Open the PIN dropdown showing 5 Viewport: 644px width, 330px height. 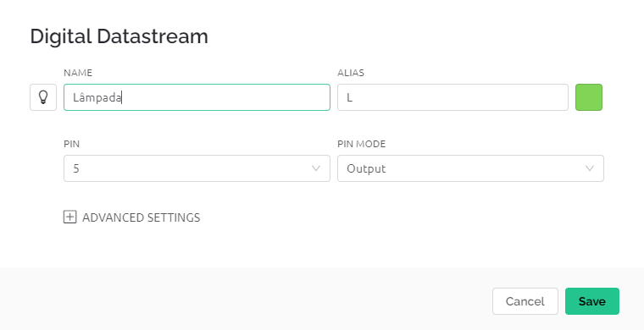[x=197, y=168]
